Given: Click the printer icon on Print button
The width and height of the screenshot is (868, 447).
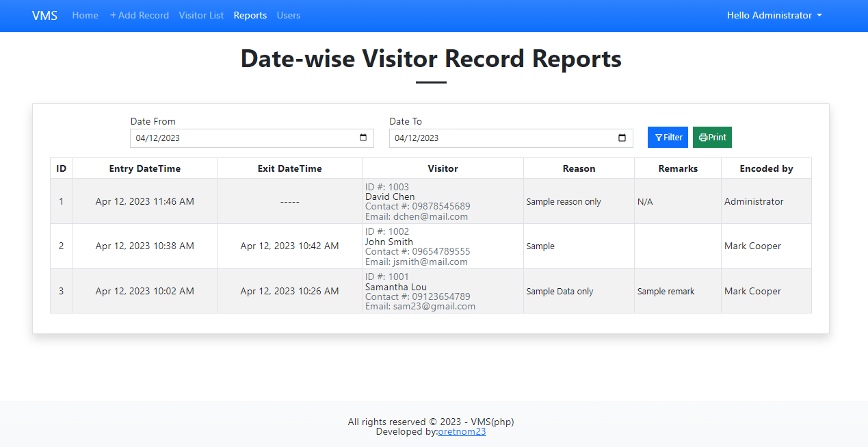Looking at the screenshot, I should pos(702,137).
